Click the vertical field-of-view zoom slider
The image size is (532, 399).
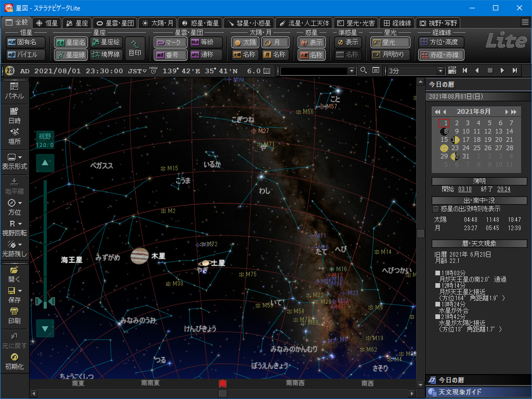(45, 239)
